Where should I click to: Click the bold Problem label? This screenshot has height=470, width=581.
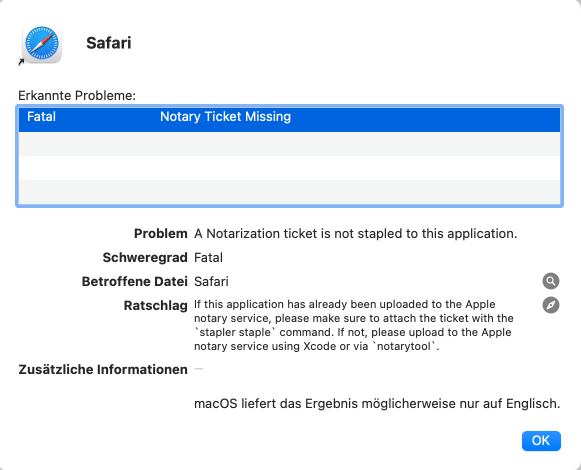pos(160,234)
